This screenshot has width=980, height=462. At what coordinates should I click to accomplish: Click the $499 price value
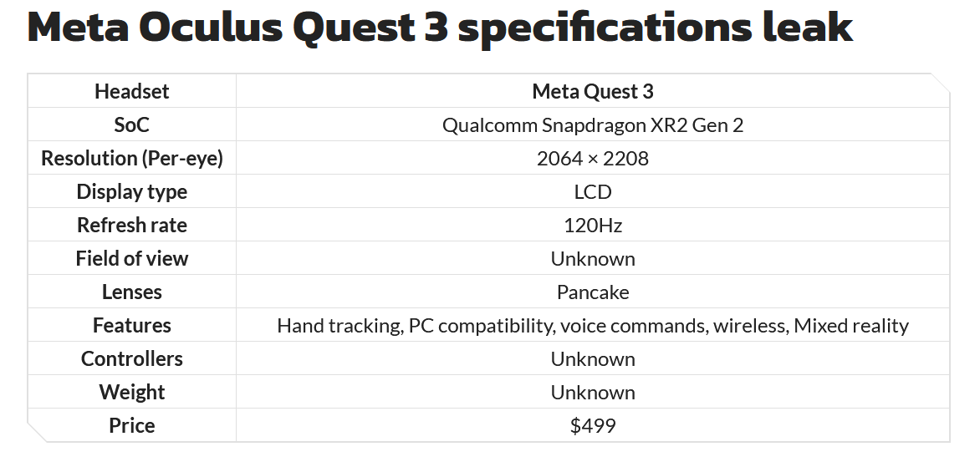tap(593, 425)
